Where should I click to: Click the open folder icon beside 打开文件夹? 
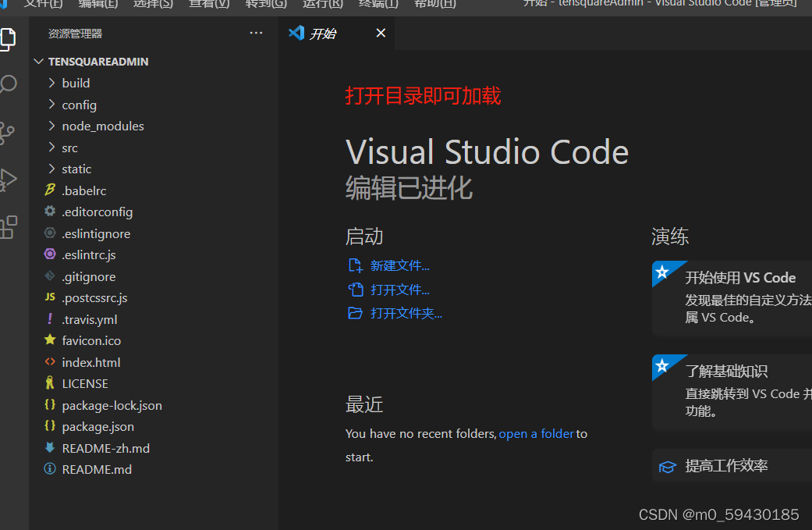355,313
